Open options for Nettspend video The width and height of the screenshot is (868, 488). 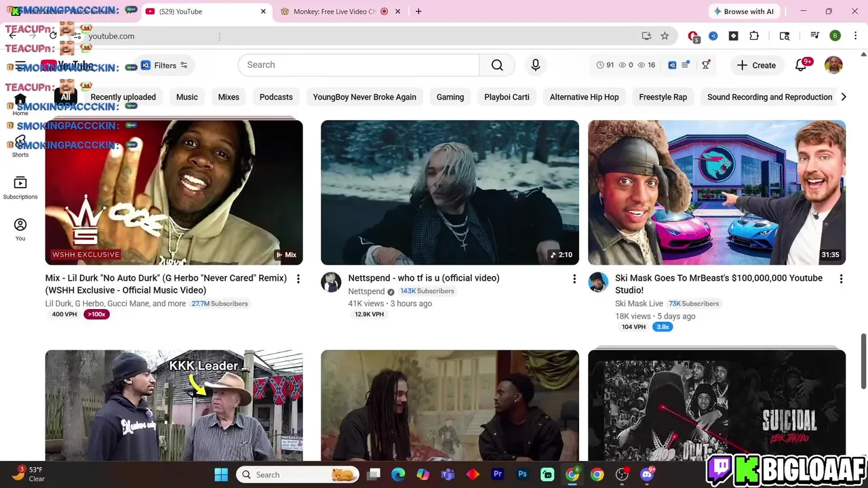(x=574, y=279)
